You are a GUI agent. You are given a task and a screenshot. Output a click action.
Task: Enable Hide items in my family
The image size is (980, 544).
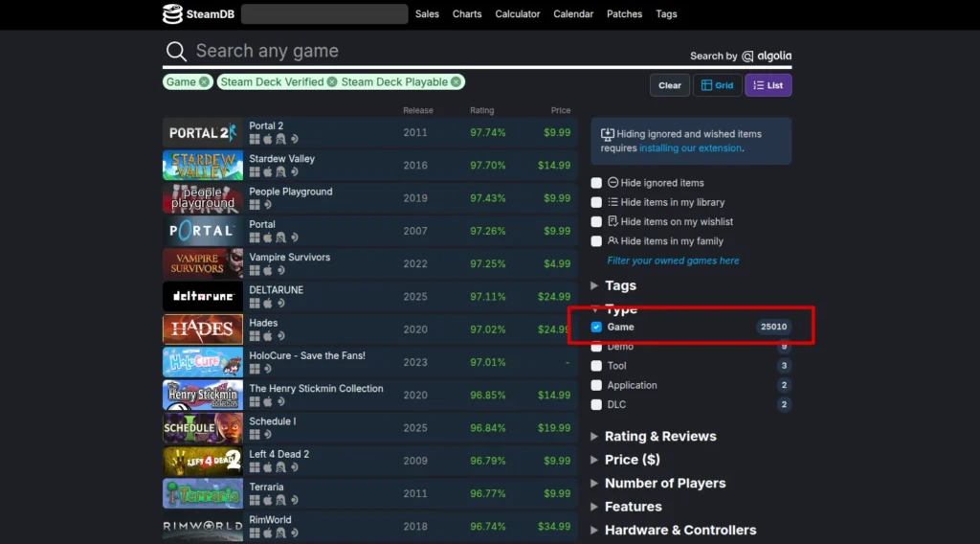coord(596,240)
